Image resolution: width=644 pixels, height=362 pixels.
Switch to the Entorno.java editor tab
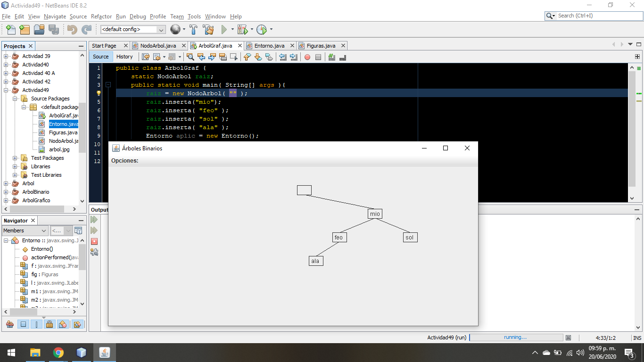point(269,46)
